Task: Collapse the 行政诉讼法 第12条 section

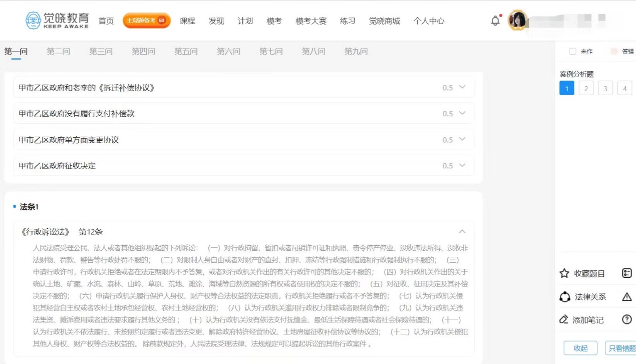Action: point(462,231)
